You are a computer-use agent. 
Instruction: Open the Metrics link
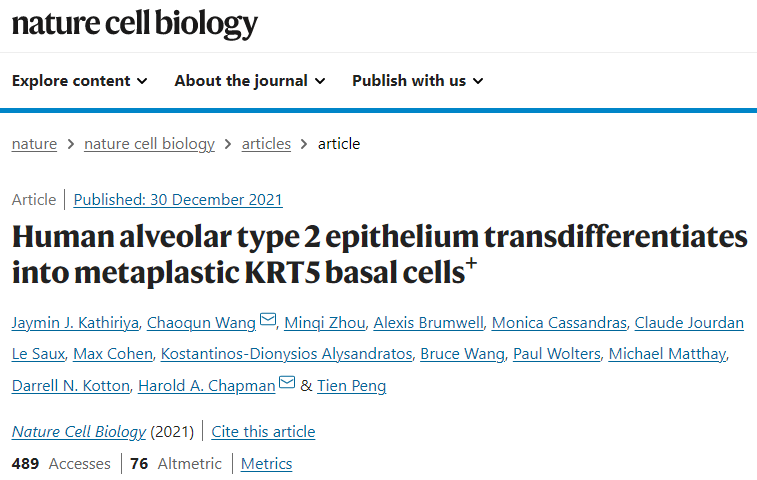pyautogui.click(x=266, y=464)
